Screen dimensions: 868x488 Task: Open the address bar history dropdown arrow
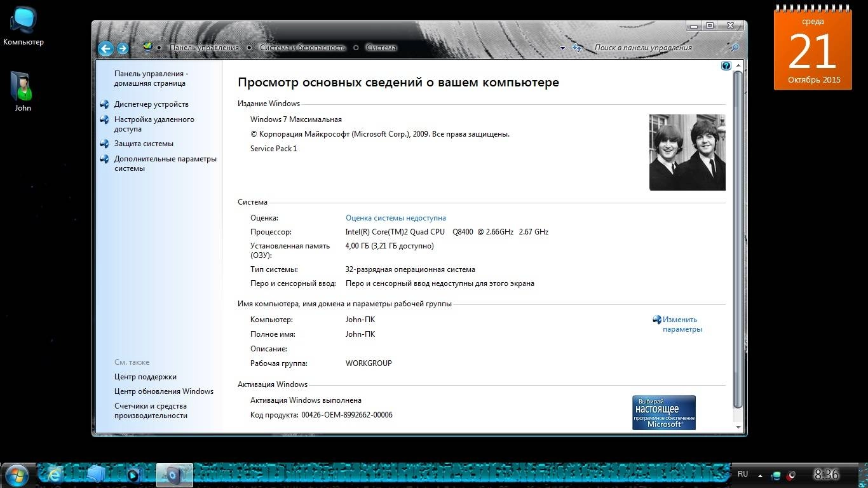pyautogui.click(x=562, y=48)
